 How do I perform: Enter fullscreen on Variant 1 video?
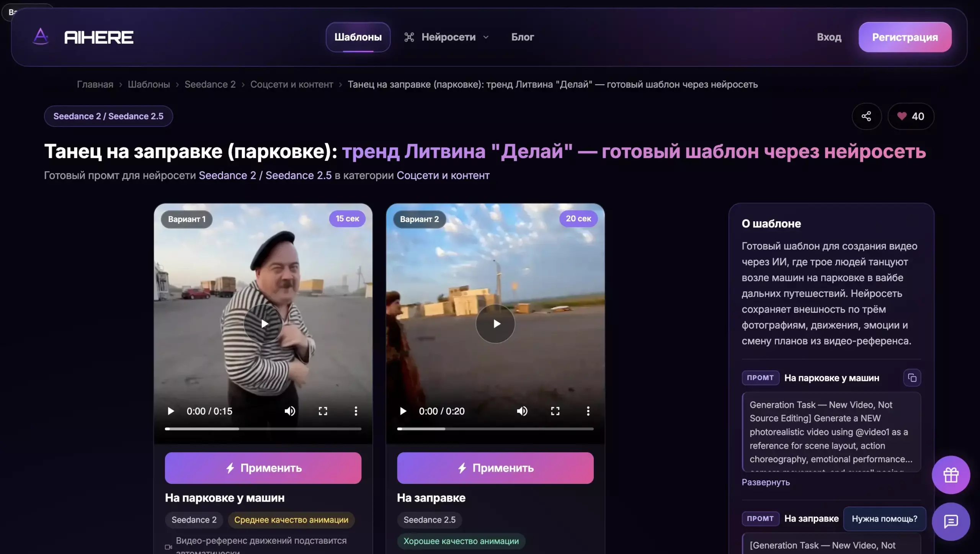(x=323, y=411)
